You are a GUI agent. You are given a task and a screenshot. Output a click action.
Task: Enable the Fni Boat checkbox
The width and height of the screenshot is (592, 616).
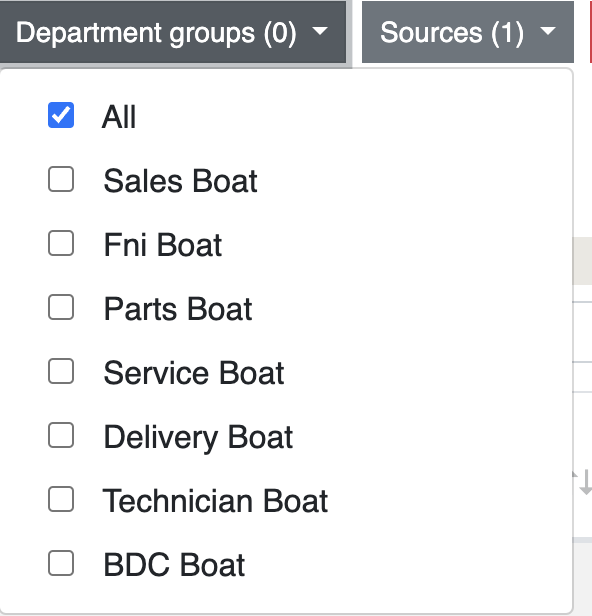(61, 243)
